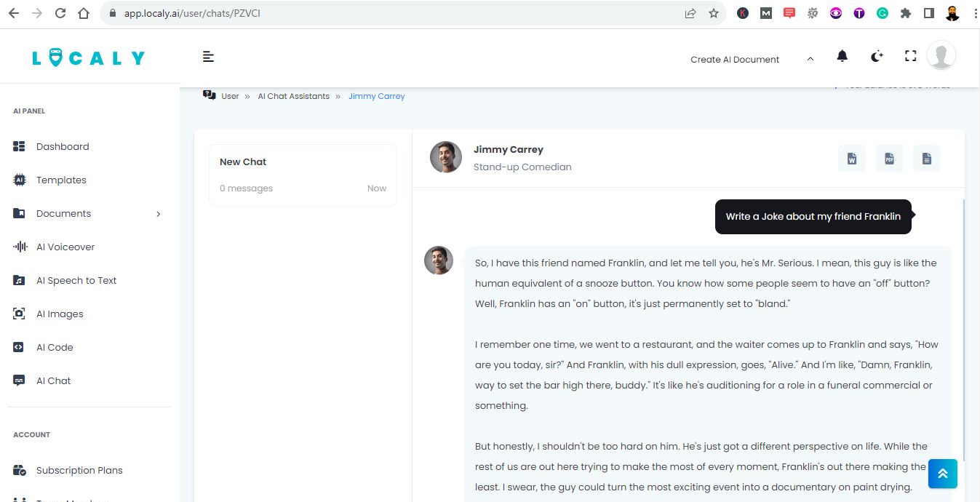Open the notifications bell
980x502 pixels.
coord(842,56)
